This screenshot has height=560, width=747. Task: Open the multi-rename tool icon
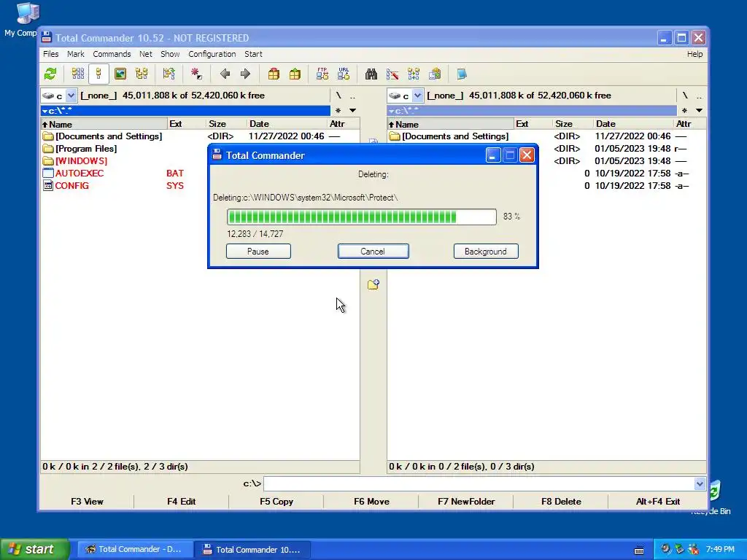pyautogui.click(x=392, y=74)
